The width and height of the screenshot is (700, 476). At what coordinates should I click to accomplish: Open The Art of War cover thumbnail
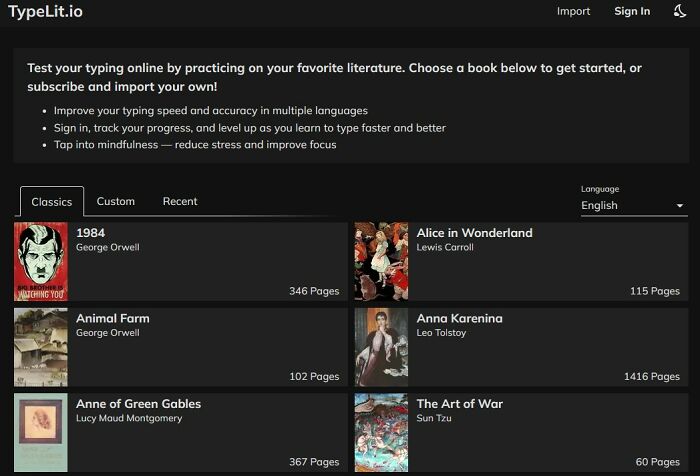tap(381, 432)
